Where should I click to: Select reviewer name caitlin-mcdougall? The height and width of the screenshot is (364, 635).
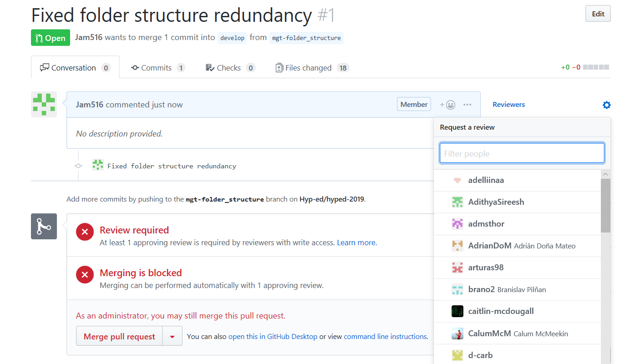[x=501, y=311]
